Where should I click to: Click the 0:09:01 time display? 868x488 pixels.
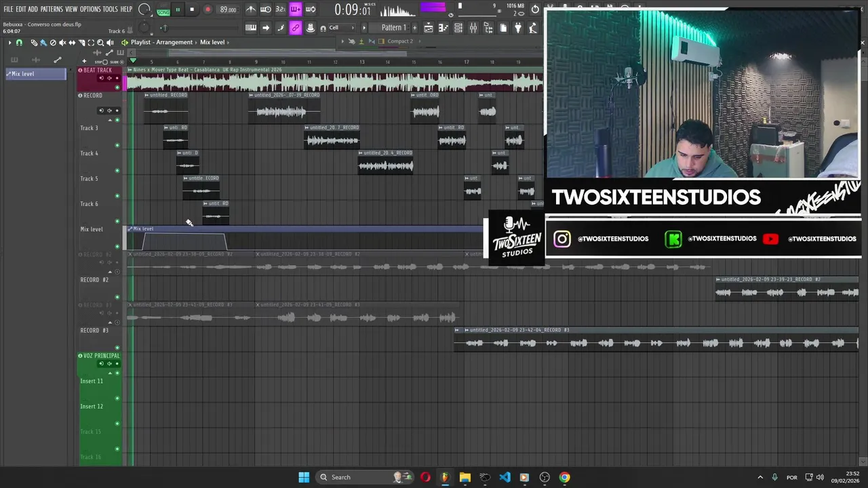tap(353, 10)
